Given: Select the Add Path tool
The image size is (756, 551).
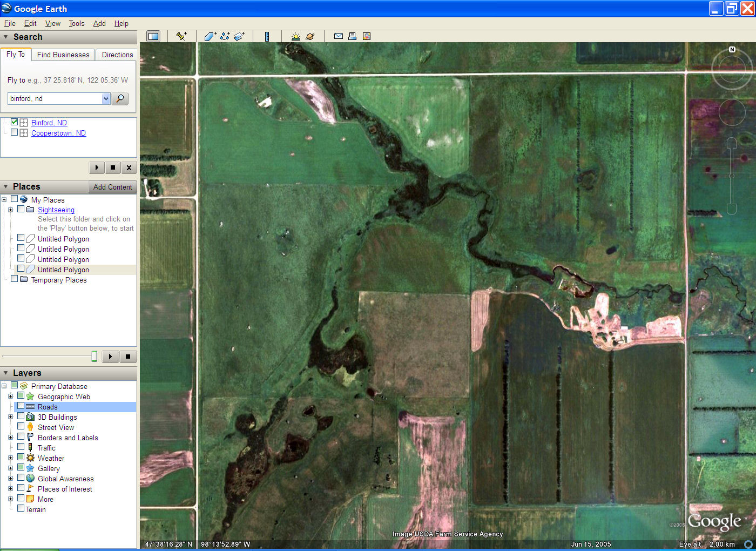Looking at the screenshot, I should pos(225,36).
